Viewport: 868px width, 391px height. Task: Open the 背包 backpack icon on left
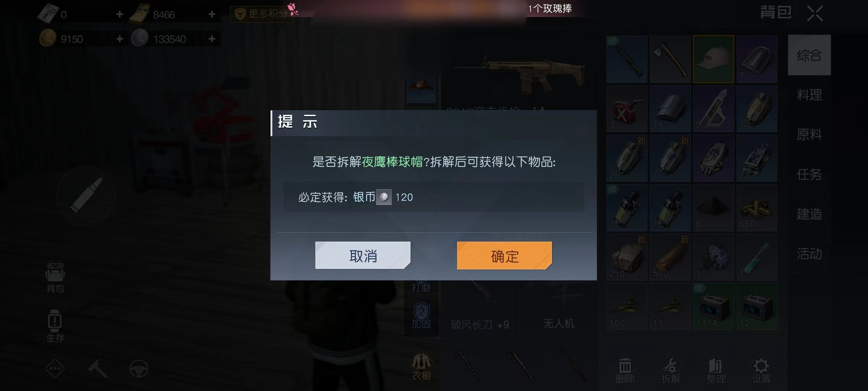55,277
